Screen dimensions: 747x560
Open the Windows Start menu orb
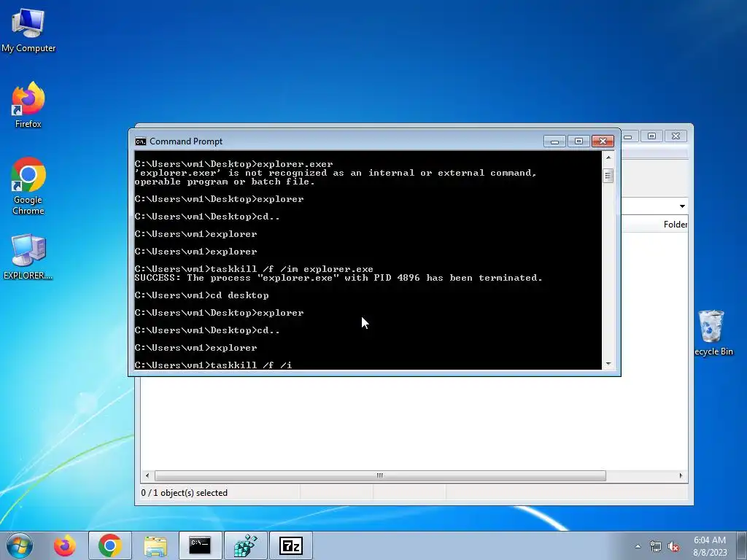tap(20, 545)
